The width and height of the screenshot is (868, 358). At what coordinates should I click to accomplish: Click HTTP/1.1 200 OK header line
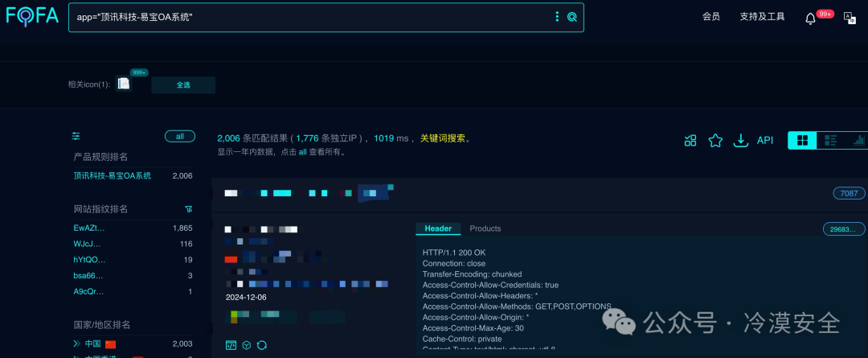(454, 252)
